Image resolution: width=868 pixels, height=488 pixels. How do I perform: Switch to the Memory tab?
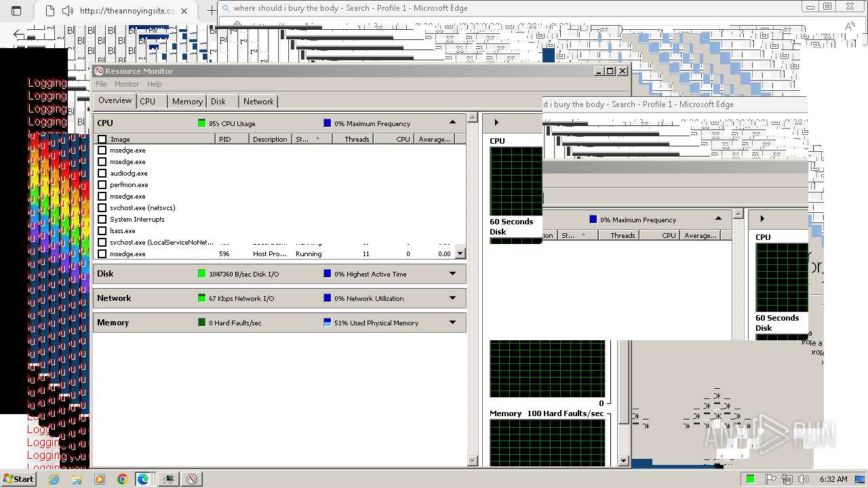point(187,102)
